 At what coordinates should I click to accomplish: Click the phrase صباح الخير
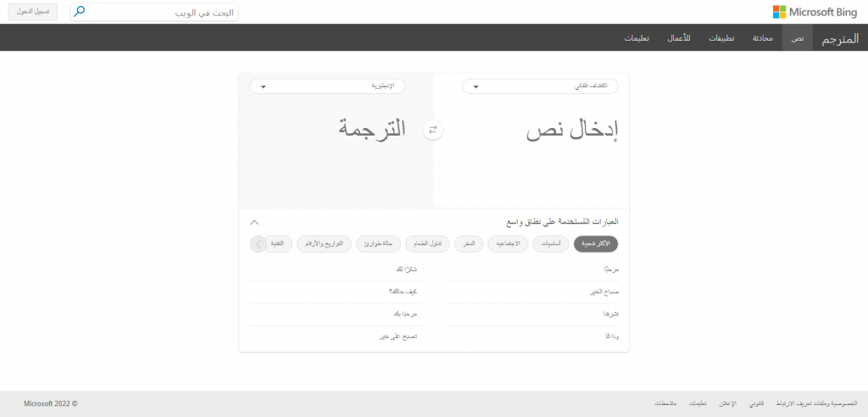tap(602, 292)
